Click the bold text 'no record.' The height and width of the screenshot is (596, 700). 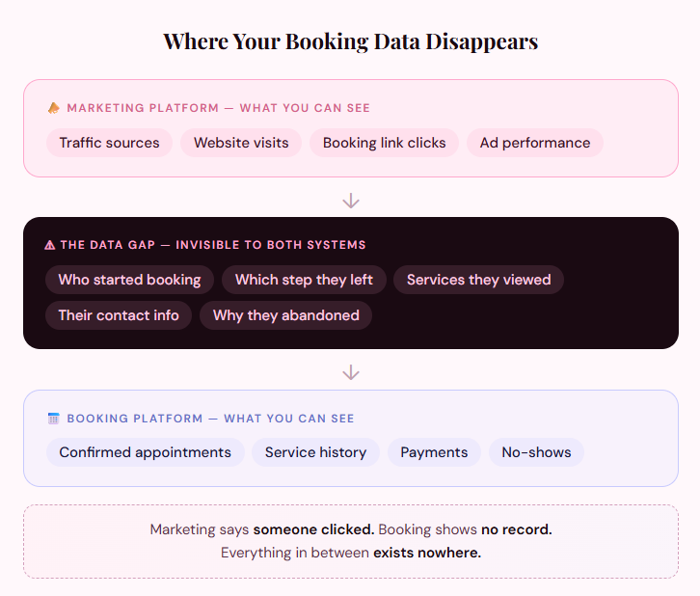click(517, 529)
